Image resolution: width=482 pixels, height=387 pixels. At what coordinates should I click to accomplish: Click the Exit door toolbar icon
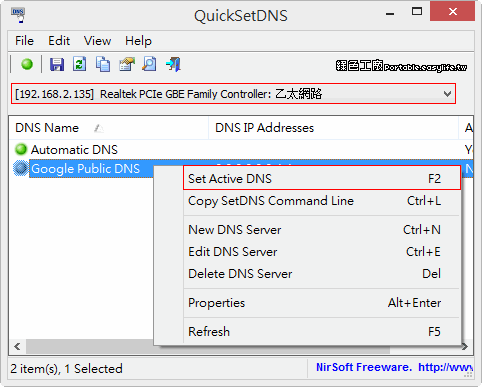click(173, 64)
